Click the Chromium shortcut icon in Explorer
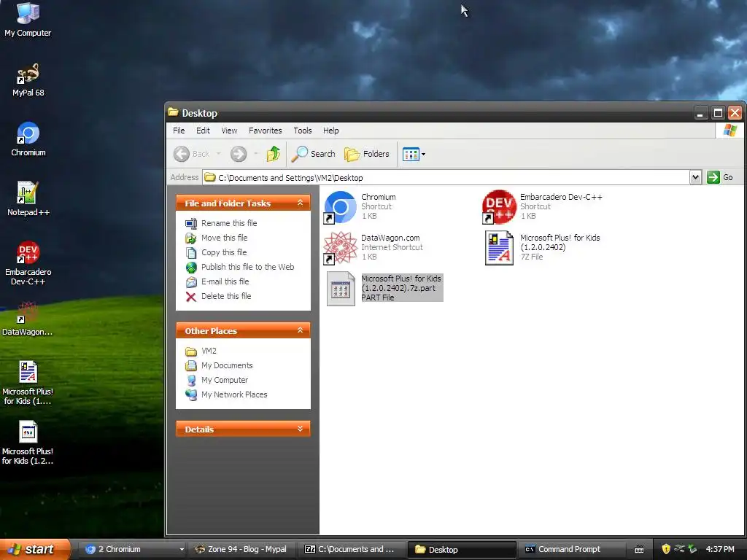747x560 pixels. 340,207
